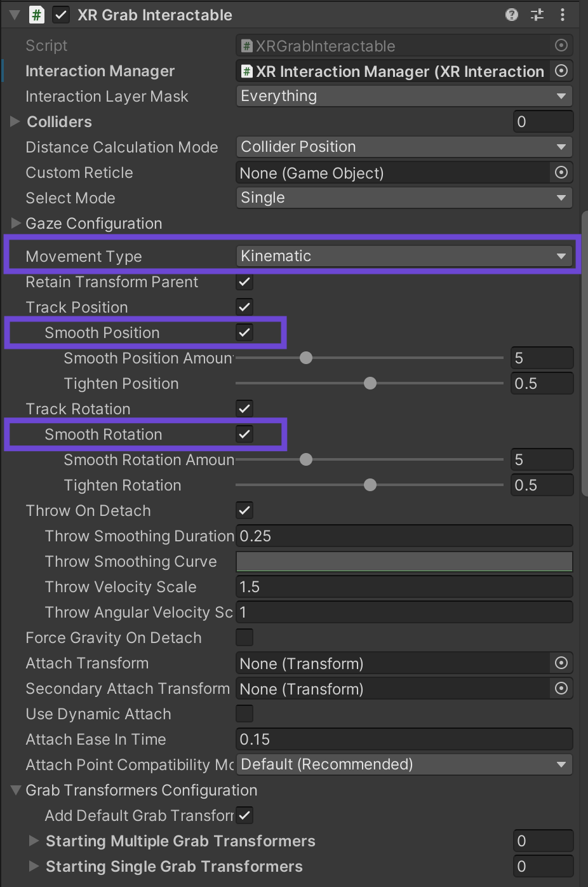This screenshot has height=887, width=588.
Task: Open the Throw Smoothing Curve editor
Action: pos(404,561)
